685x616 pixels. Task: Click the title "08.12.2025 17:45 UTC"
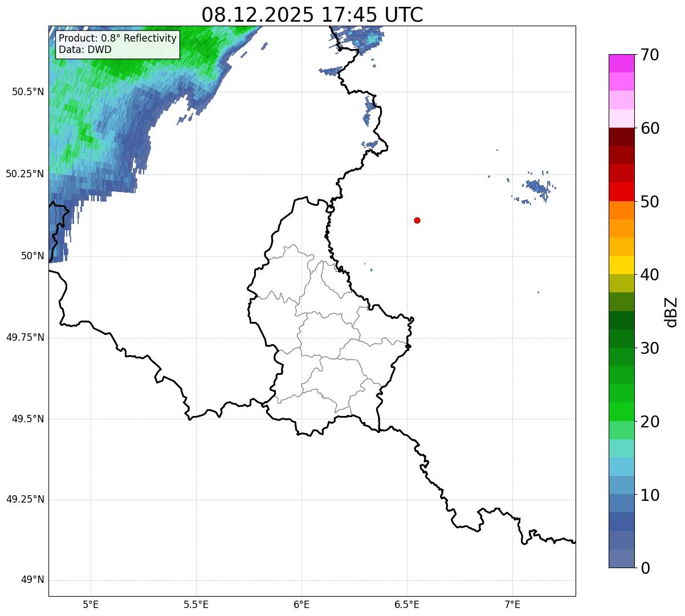click(x=312, y=14)
